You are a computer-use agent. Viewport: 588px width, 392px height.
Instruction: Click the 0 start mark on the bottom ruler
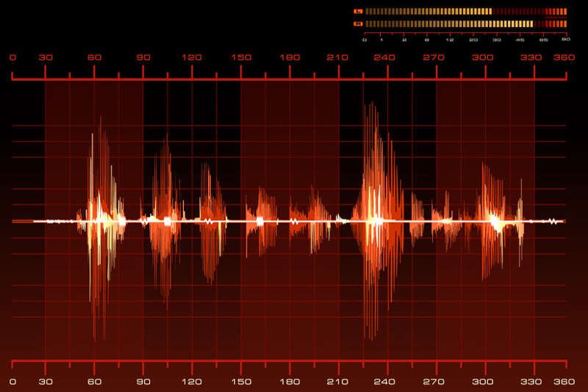point(13,382)
